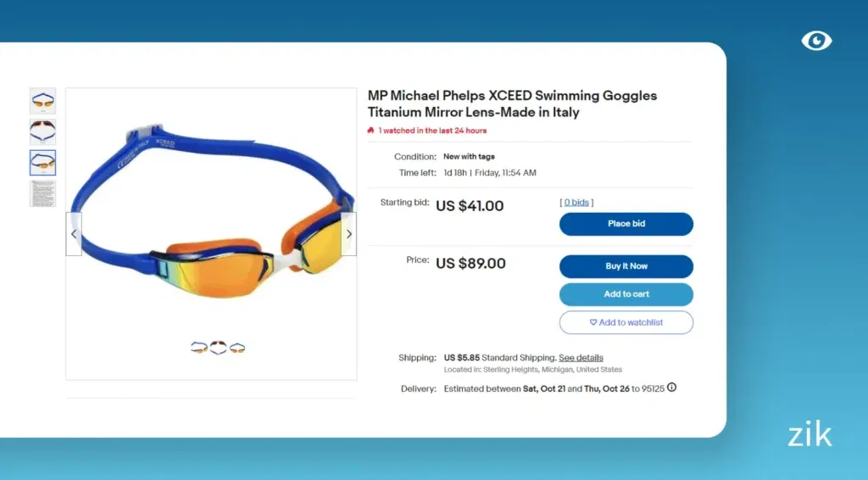Click the large main goggles product image

tap(211, 220)
